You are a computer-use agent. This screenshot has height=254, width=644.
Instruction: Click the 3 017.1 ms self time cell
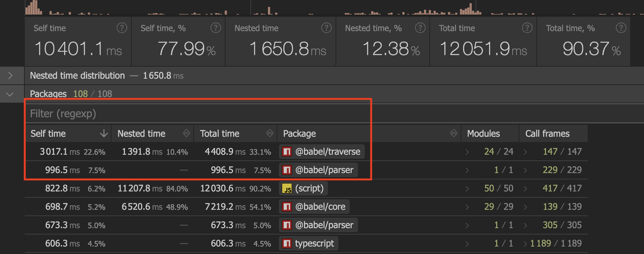(x=68, y=152)
